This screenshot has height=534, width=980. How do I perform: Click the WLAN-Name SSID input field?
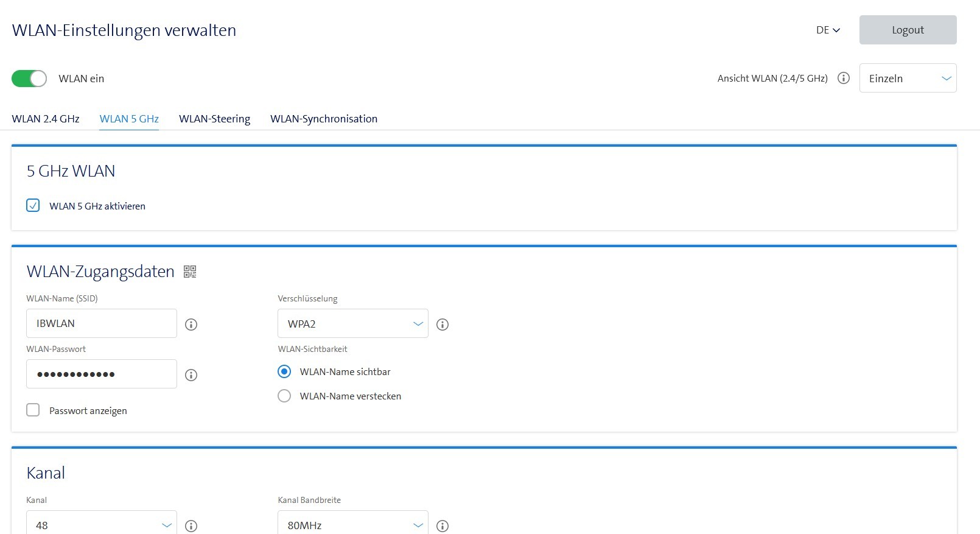(x=102, y=323)
